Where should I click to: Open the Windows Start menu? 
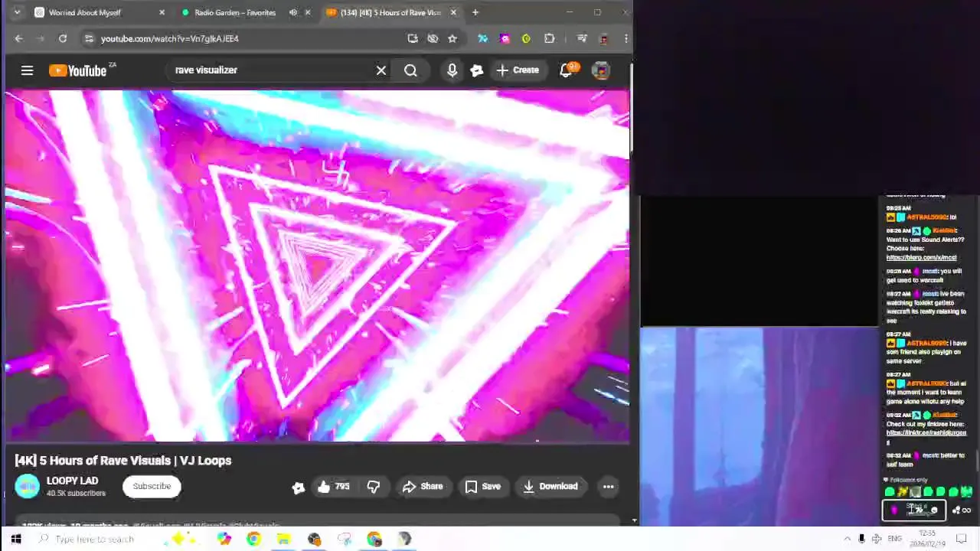15,539
